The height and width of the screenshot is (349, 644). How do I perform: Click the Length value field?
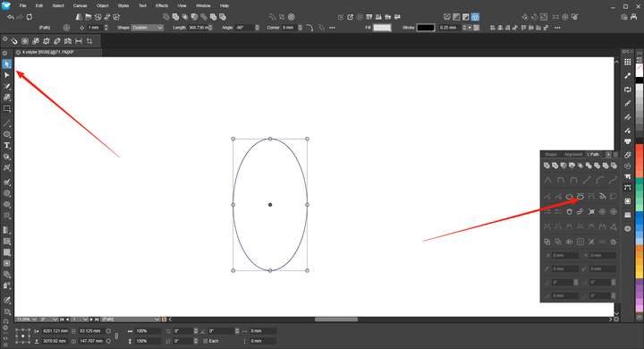pyautogui.click(x=198, y=28)
